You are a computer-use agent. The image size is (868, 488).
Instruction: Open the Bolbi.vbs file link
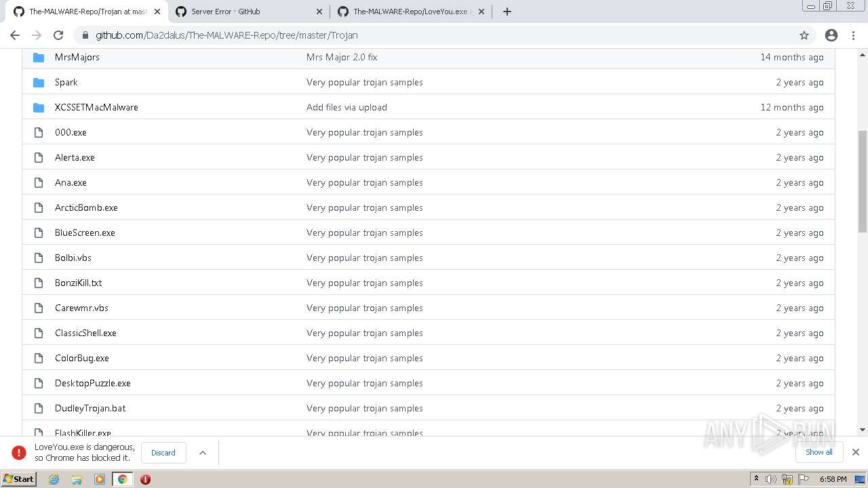pos(73,258)
